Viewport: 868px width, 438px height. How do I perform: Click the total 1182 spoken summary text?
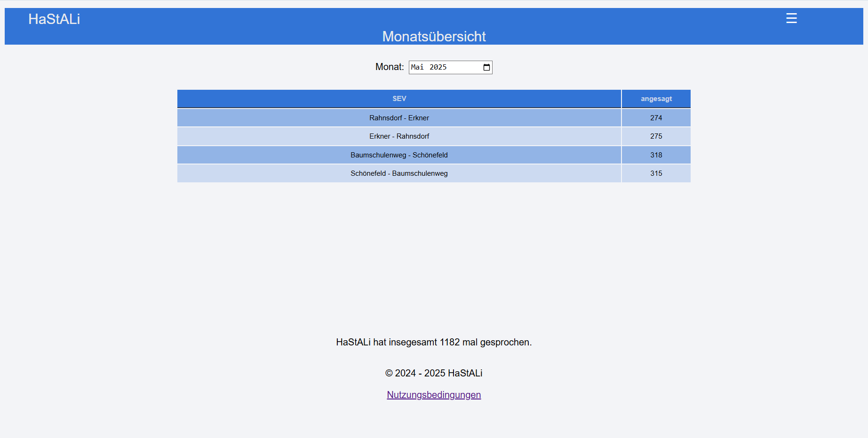[x=434, y=342]
